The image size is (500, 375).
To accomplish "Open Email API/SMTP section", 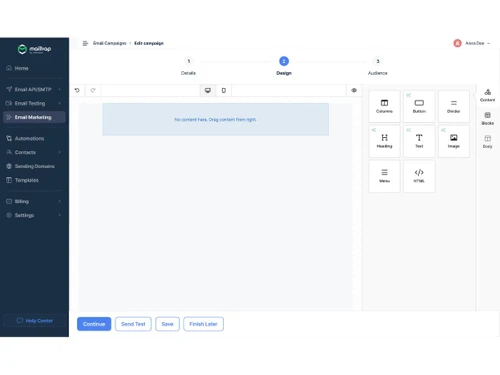I will [34, 89].
